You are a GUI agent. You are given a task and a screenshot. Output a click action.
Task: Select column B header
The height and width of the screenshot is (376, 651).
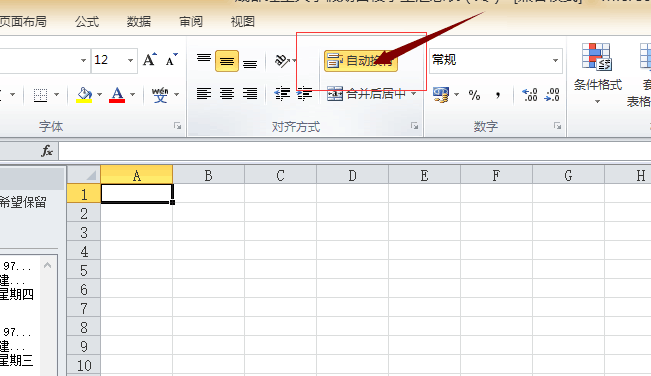click(x=208, y=175)
